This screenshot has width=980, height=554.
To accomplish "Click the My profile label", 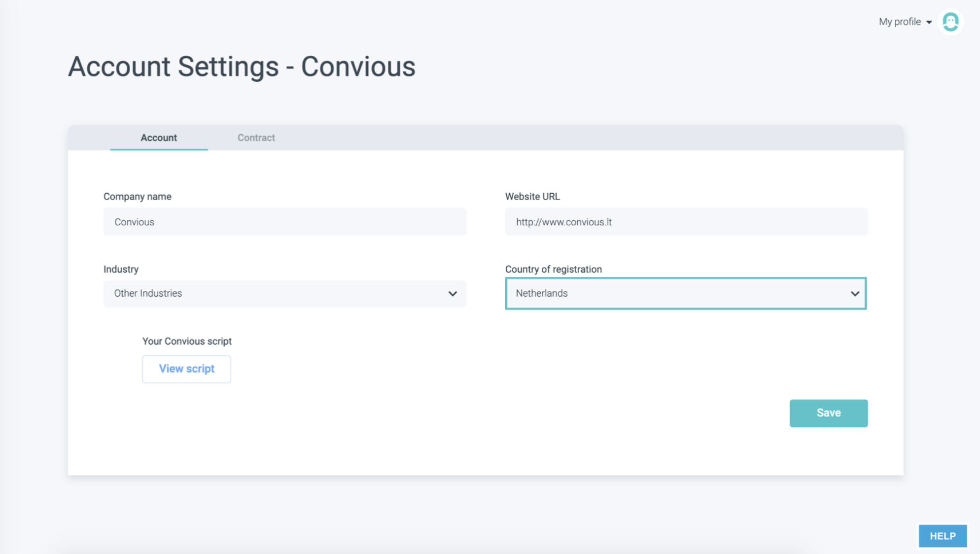I will (899, 22).
